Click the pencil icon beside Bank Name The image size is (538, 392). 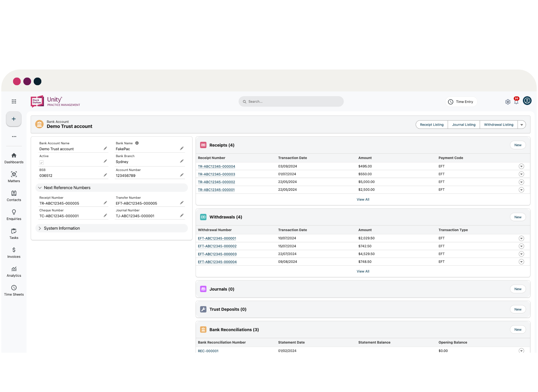click(182, 148)
